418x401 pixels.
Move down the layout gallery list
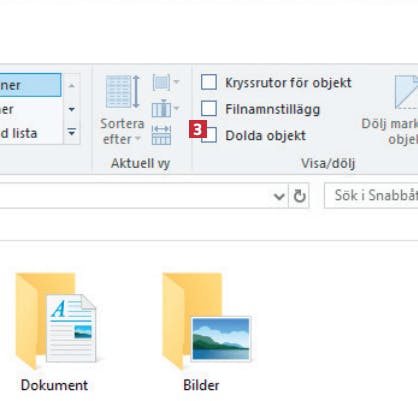click(x=72, y=109)
